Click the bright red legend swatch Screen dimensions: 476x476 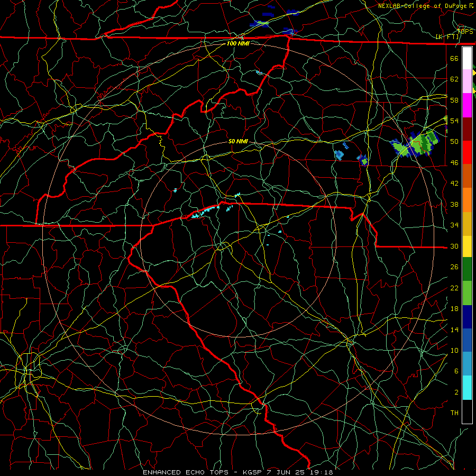[x=467, y=152]
